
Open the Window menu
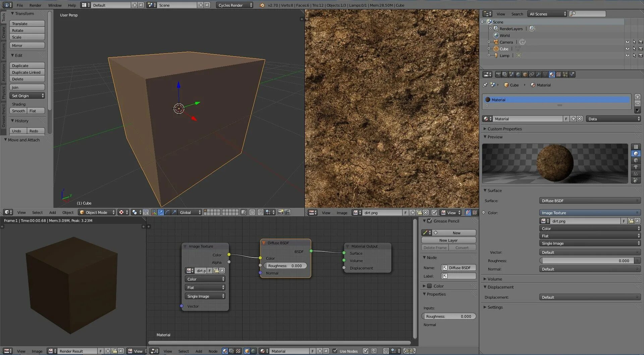coord(55,5)
